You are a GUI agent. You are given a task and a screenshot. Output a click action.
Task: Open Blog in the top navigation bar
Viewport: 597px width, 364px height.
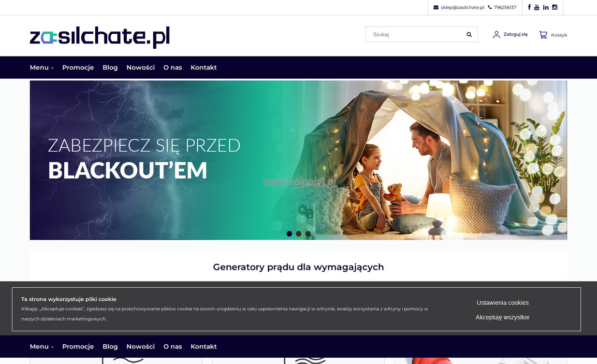(x=110, y=68)
